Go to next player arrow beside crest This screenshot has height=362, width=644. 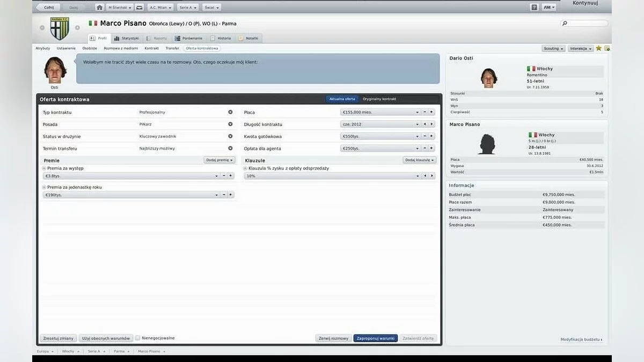(77, 27)
